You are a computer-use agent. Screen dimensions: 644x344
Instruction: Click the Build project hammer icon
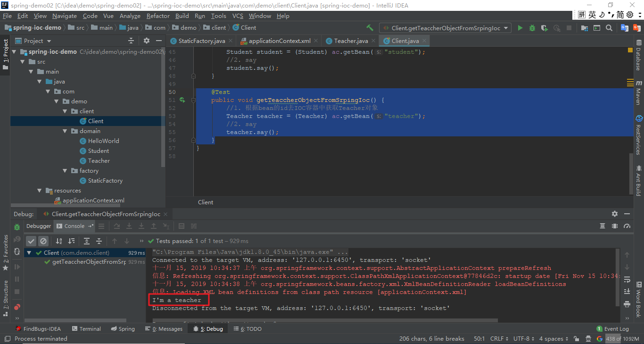point(370,28)
